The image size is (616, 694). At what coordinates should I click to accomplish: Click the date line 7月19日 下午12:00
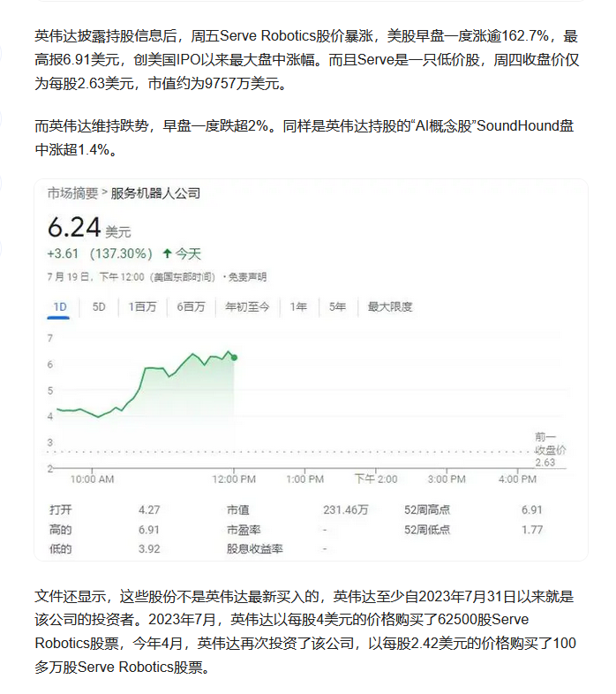131,277
